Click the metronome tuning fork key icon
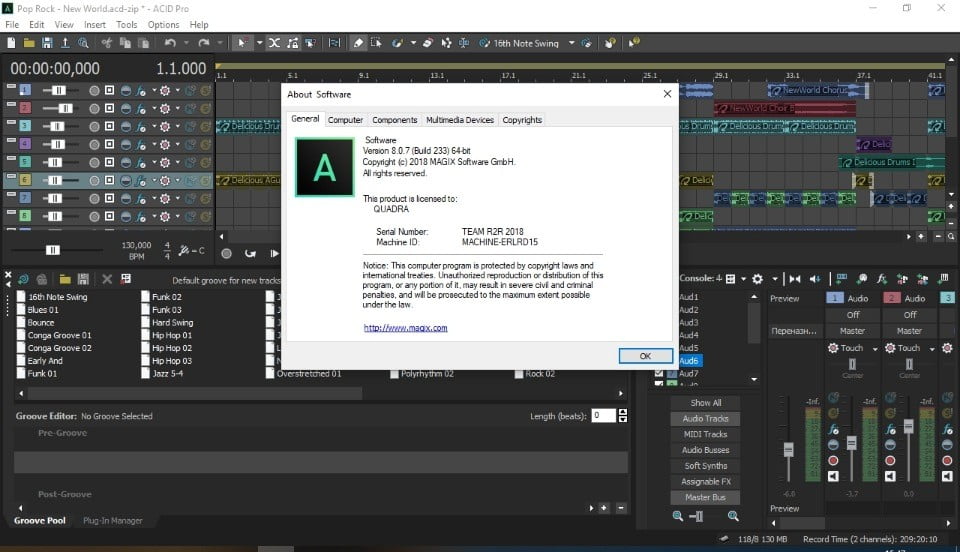This screenshot has height=552, width=960. coord(184,250)
